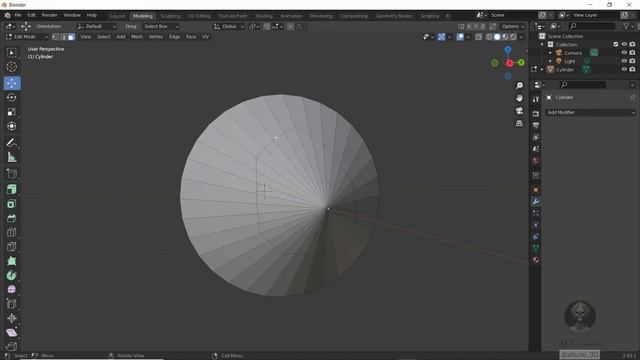The image size is (640, 360).
Task: Switch to wireframe viewport shading
Action: [489, 37]
